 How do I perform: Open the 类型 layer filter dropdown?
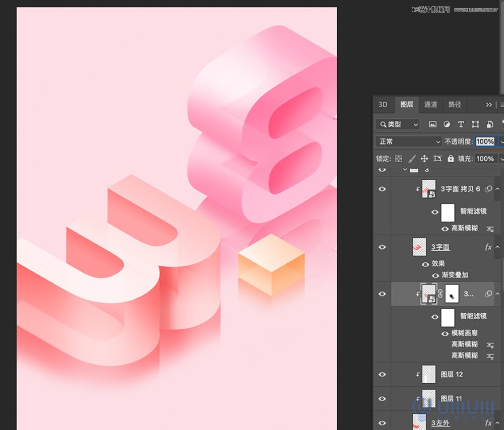click(x=398, y=124)
